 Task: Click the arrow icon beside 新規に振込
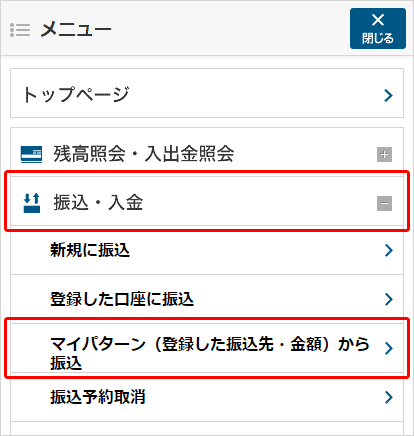(388, 250)
